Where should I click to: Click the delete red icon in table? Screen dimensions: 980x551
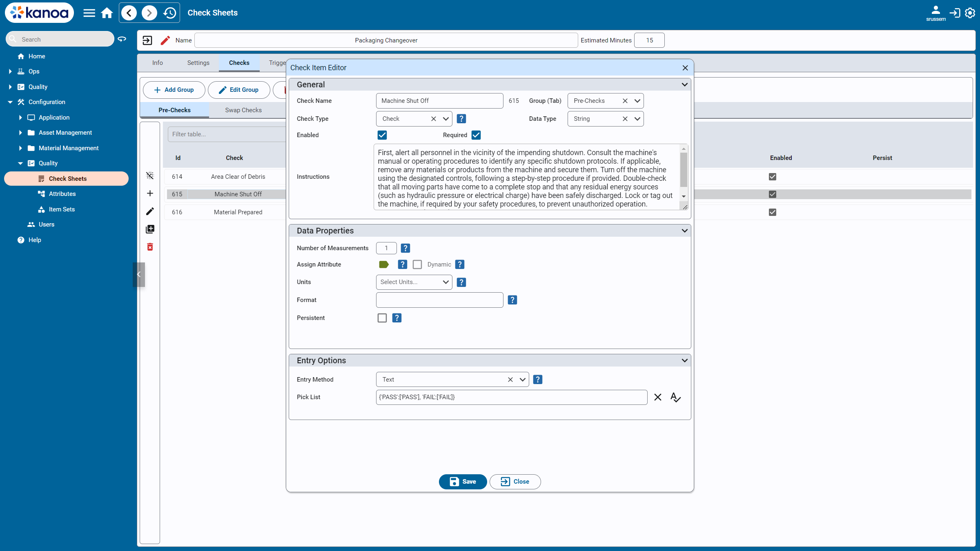[151, 247]
